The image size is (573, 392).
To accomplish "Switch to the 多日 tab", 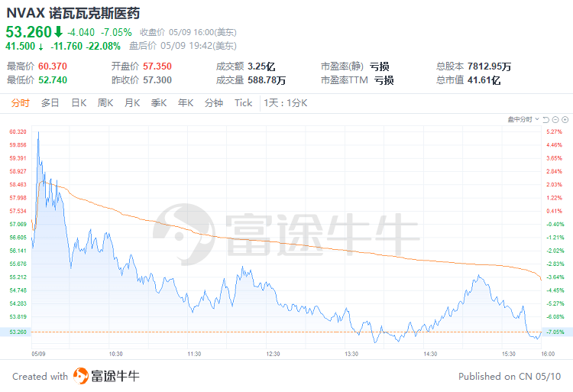I will [x=50, y=103].
